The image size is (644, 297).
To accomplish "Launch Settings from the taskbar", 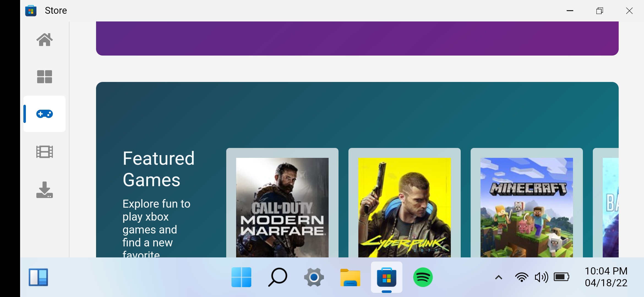I will pyautogui.click(x=314, y=277).
